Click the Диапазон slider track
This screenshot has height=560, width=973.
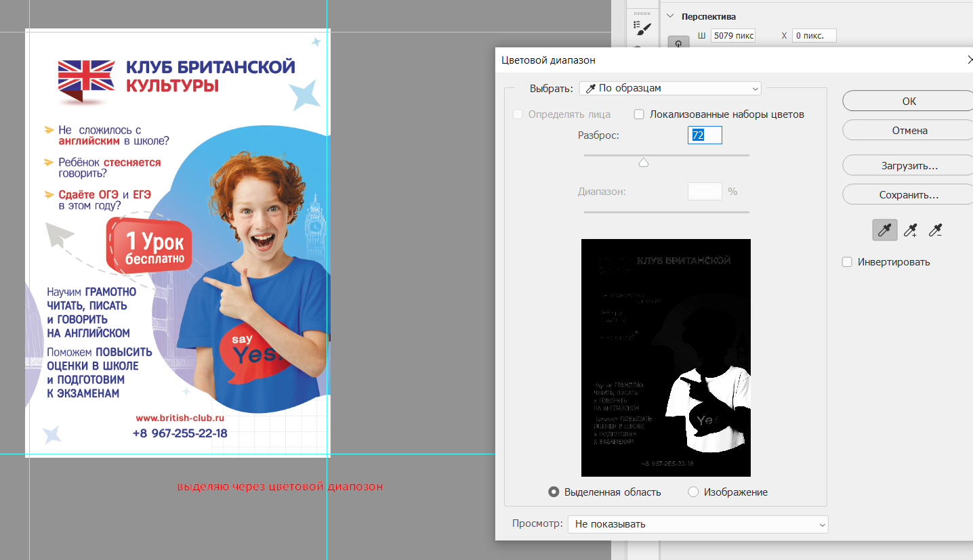(x=667, y=212)
